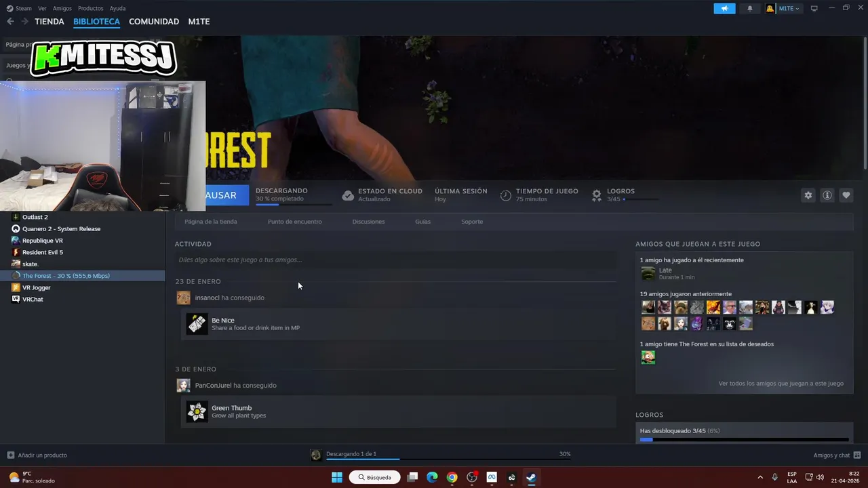Image resolution: width=868 pixels, height=488 pixels.
Task: Open the Amigos menu
Action: (62, 8)
